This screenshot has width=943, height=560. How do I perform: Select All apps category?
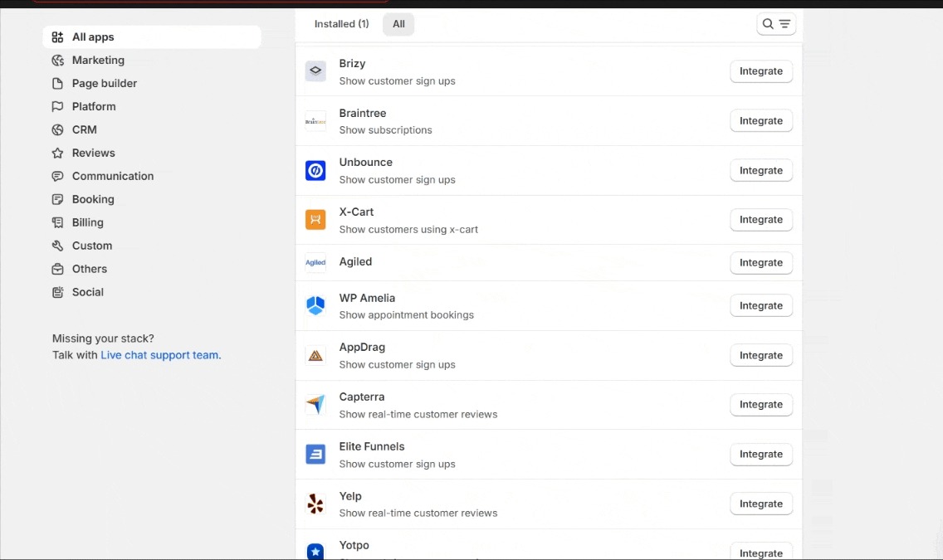pyautogui.click(x=152, y=37)
